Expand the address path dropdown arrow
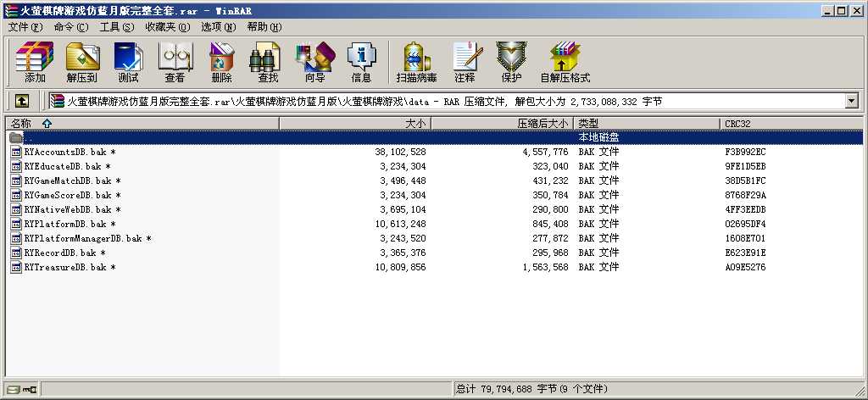This screenshot has height=400, width=868. tap(851, 101)
